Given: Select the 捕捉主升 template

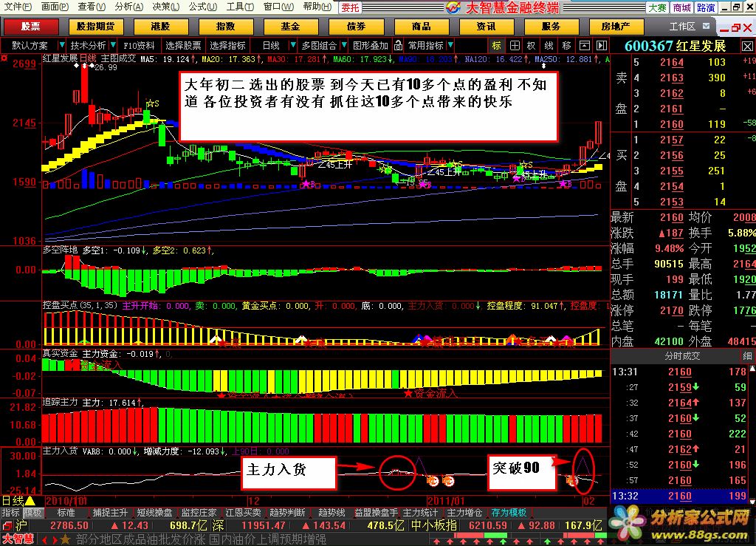Looking at the screenshot, I should [x=111, y=513].
